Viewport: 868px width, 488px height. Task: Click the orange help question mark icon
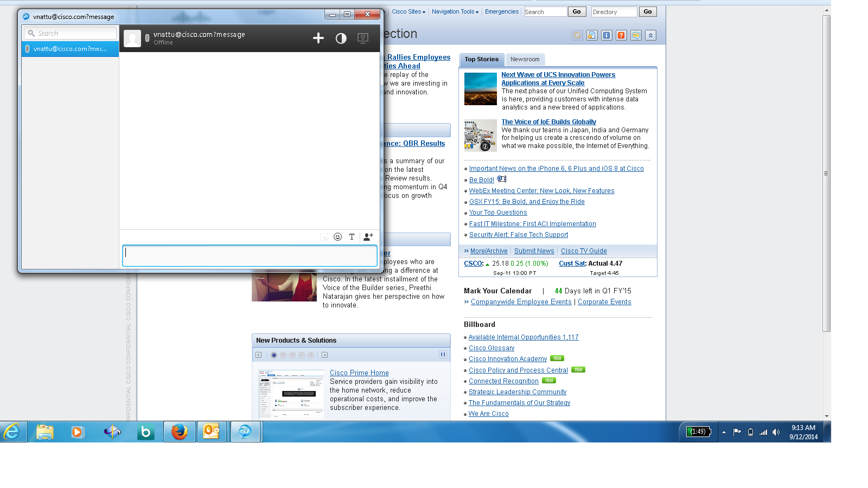621,35
